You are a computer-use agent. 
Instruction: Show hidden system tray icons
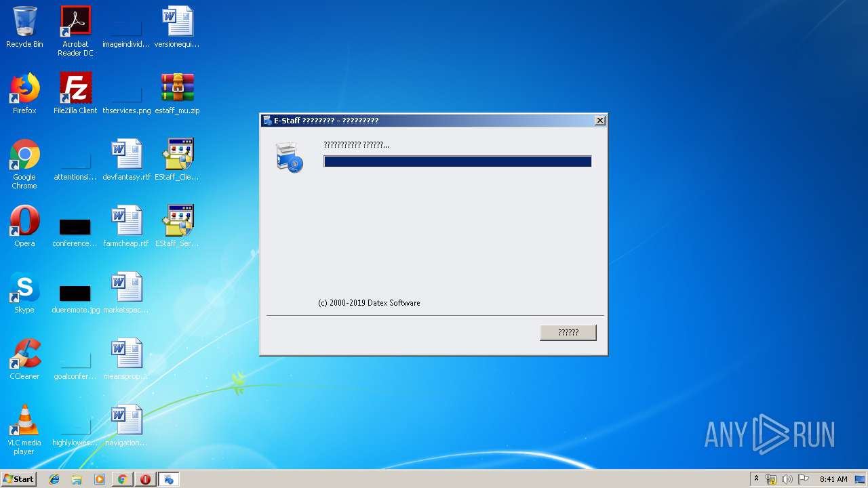(x=756, y=479)
